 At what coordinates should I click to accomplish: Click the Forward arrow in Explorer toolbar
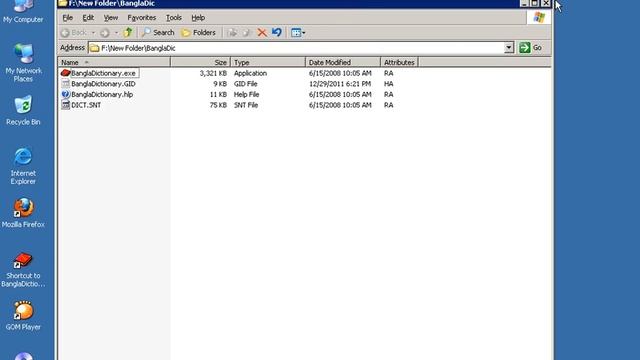point(105,33)
